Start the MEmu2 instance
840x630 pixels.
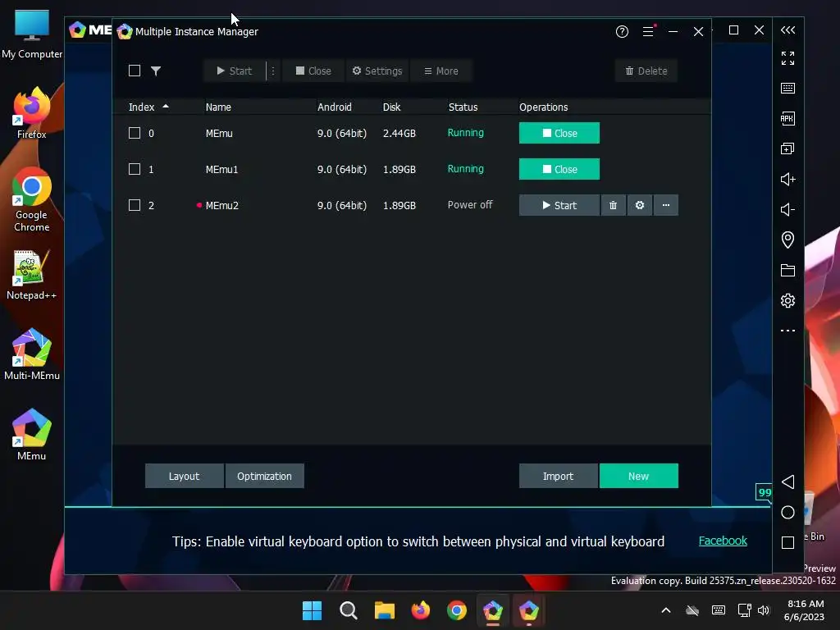(x=559, y=205)
